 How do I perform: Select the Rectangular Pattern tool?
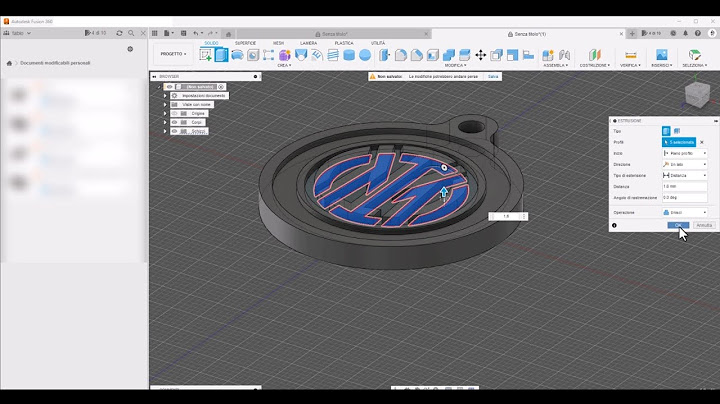(269, 55)
